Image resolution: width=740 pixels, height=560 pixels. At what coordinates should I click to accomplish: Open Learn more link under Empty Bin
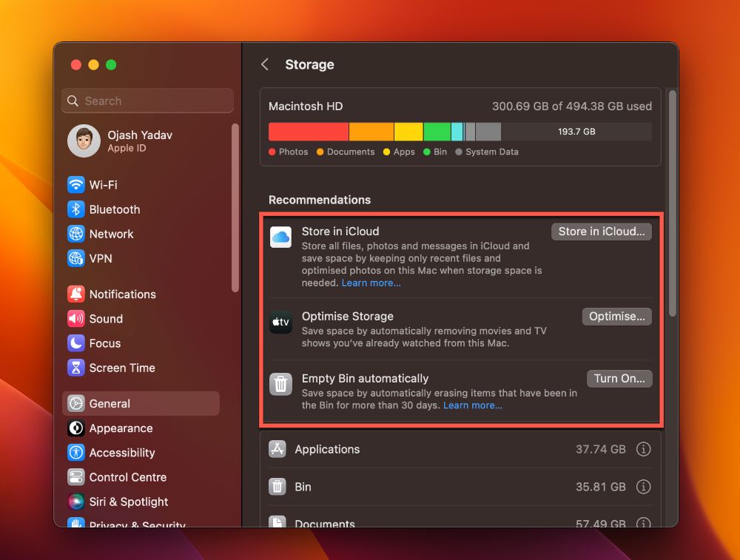coord(472,405)
